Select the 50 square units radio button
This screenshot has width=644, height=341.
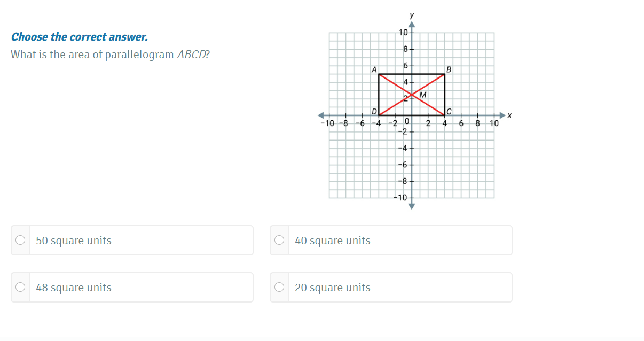coord(20,241)
